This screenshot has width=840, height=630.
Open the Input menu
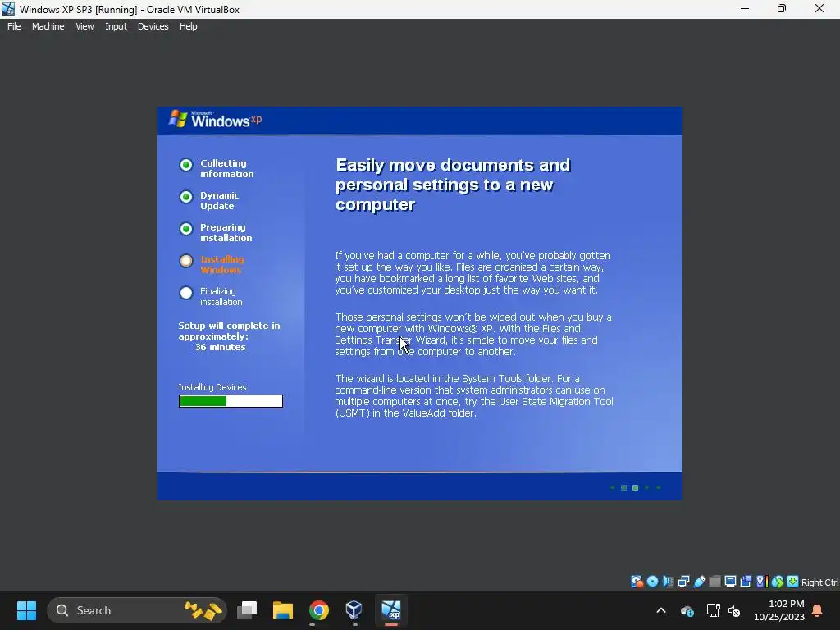click(x=116, y=26)
